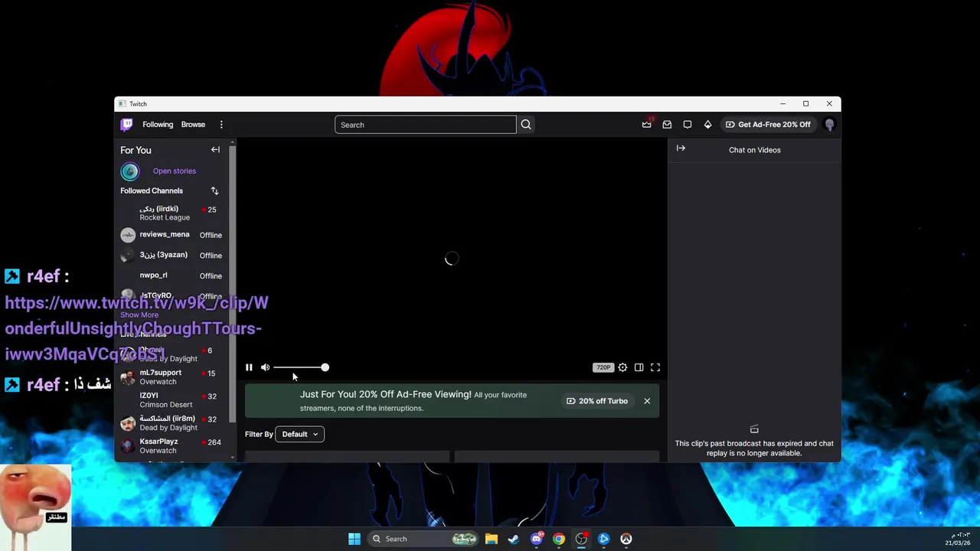Open the stories circle avatar
The image size is (980, 551).
pos(129,171)
